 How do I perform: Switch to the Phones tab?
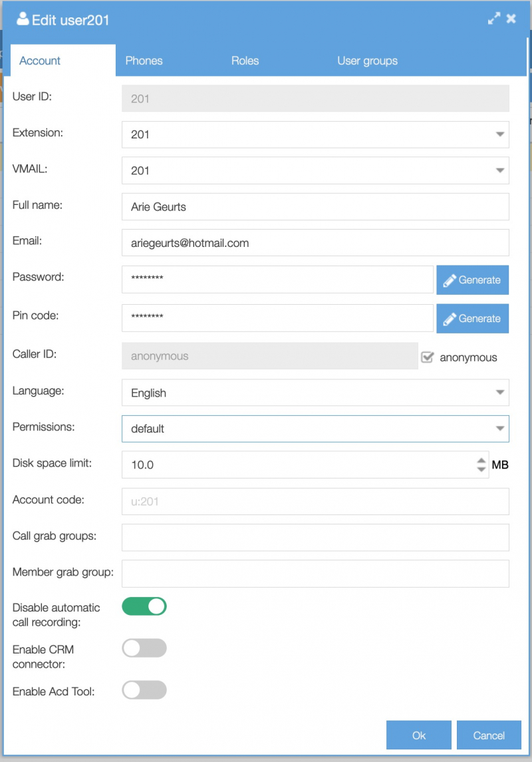click(144, 61)
